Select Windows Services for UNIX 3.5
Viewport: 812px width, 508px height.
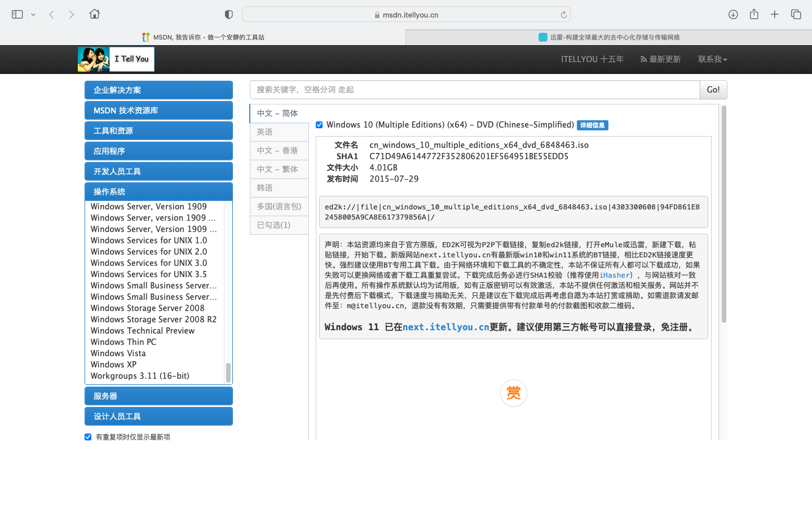tap(149, 274)
